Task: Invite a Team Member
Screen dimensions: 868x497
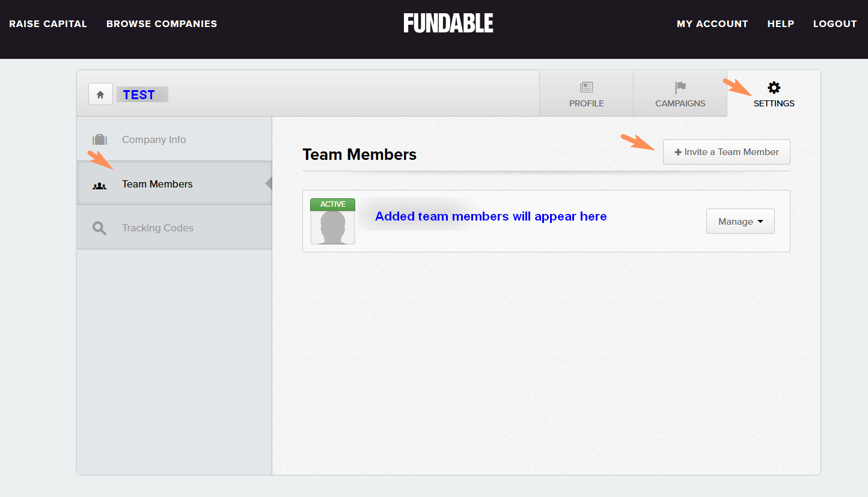Action: [x=727, y=152]
